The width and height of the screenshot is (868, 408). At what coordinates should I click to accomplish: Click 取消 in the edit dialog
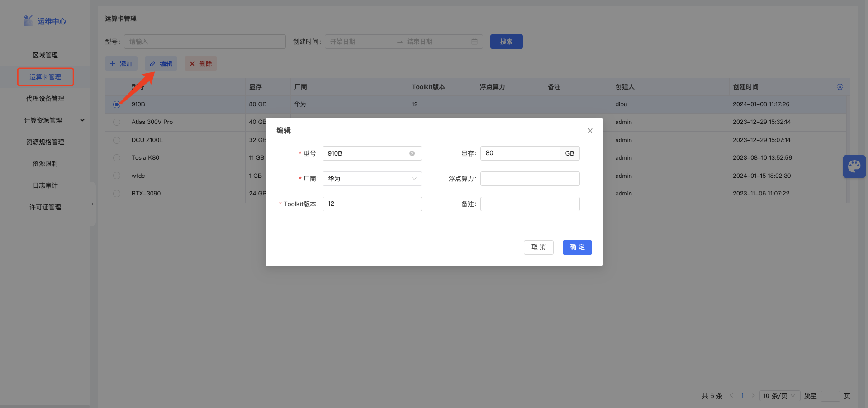pos(538,247)
